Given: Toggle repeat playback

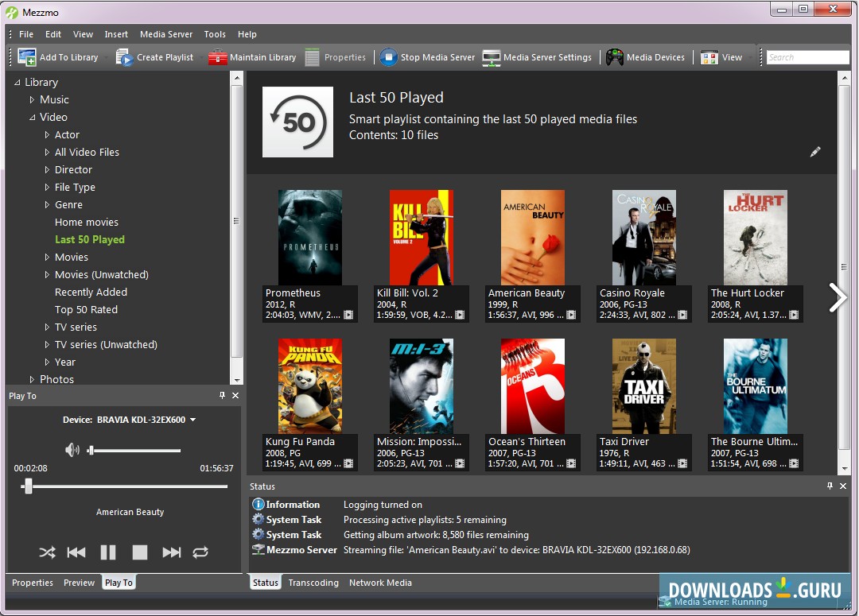Looking at the screenshot, I should [200, 552].
